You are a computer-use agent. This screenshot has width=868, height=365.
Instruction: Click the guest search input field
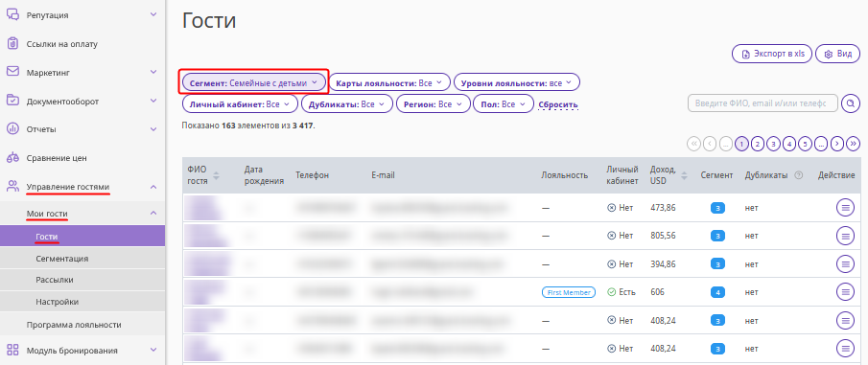pyautogui.click(x=762, y=103)
